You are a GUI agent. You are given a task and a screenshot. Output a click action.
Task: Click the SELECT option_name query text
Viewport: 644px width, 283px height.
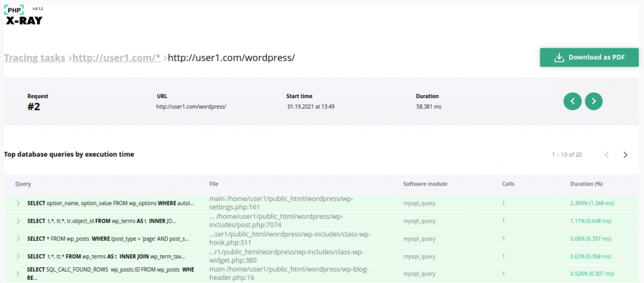point(111,203)
